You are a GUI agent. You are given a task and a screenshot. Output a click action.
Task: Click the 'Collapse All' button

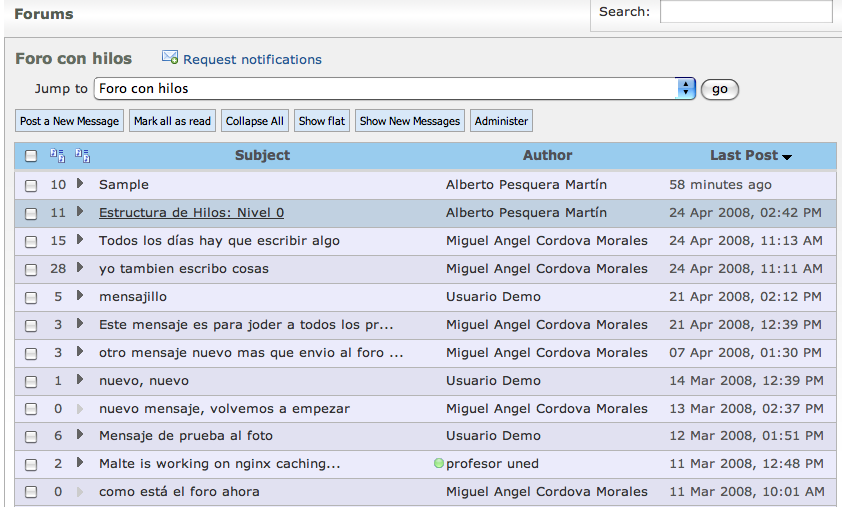tap(254, 121)
